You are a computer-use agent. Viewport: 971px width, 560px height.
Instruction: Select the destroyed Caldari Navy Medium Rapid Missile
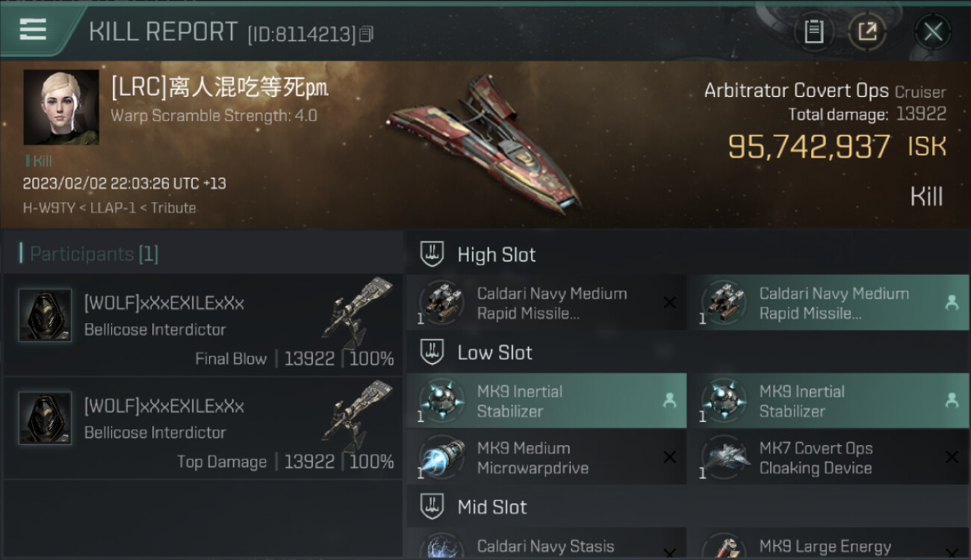pos(546,303)
